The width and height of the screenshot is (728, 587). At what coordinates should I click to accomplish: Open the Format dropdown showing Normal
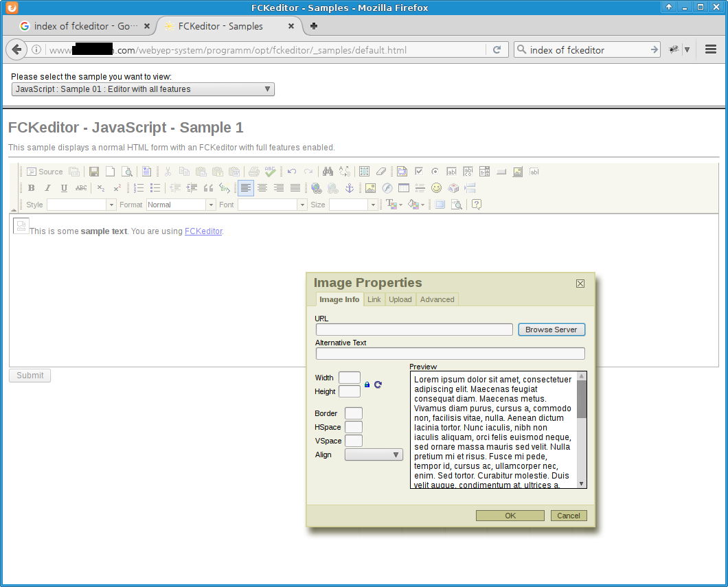pos(181,205)
